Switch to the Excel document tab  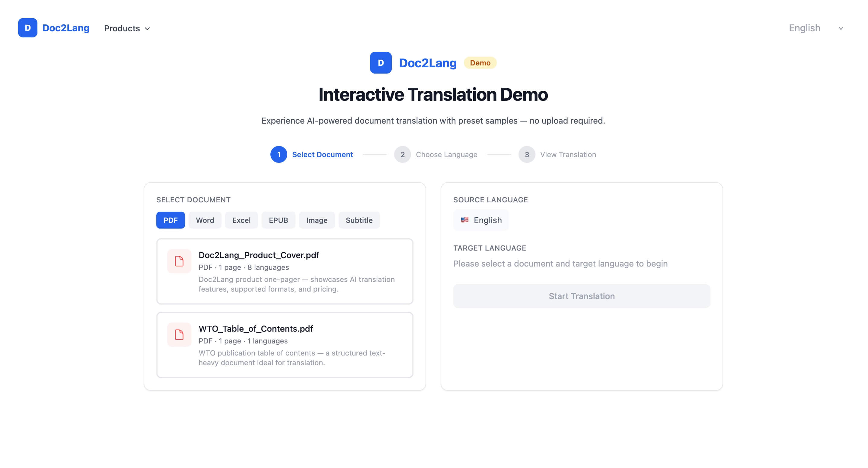(x=241, y=220)
